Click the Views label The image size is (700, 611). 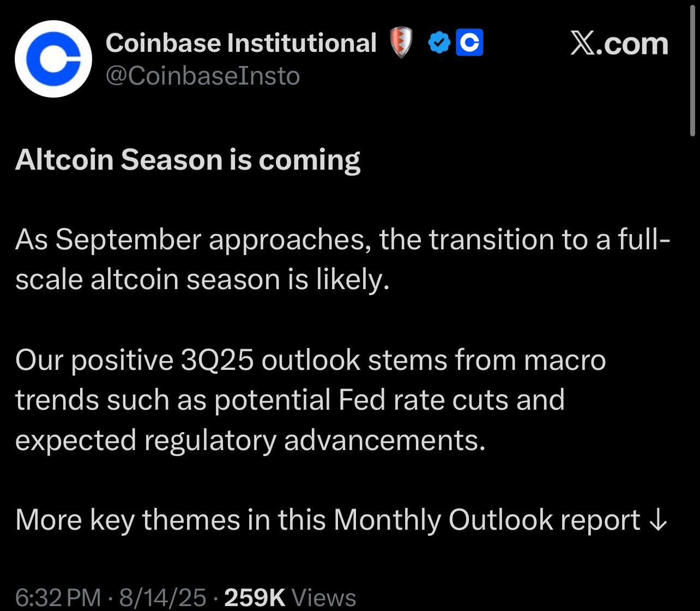pyautogui.click(x=324, y=598)
